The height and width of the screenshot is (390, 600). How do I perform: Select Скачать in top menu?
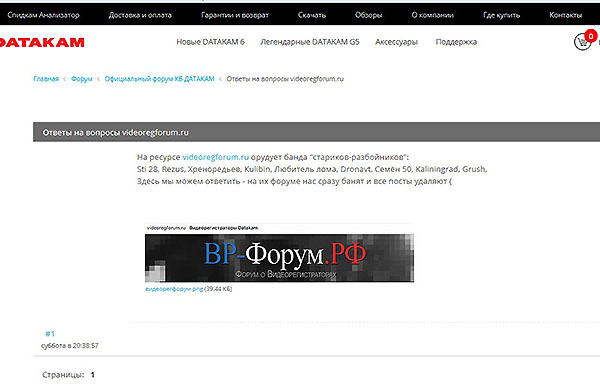click(x=312, y=15)
